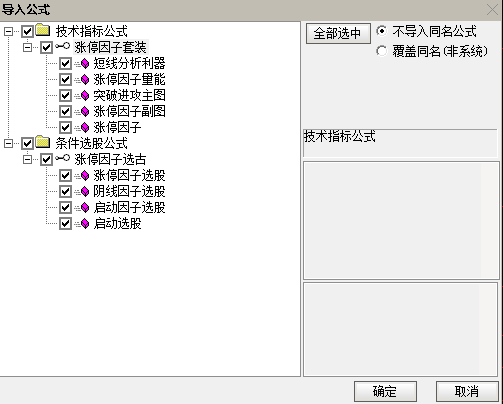Screen dimensions: 503x404
Task: Click the 技术指标公式 folder icon
Action: pyautogui.click(x=43, y=30)
